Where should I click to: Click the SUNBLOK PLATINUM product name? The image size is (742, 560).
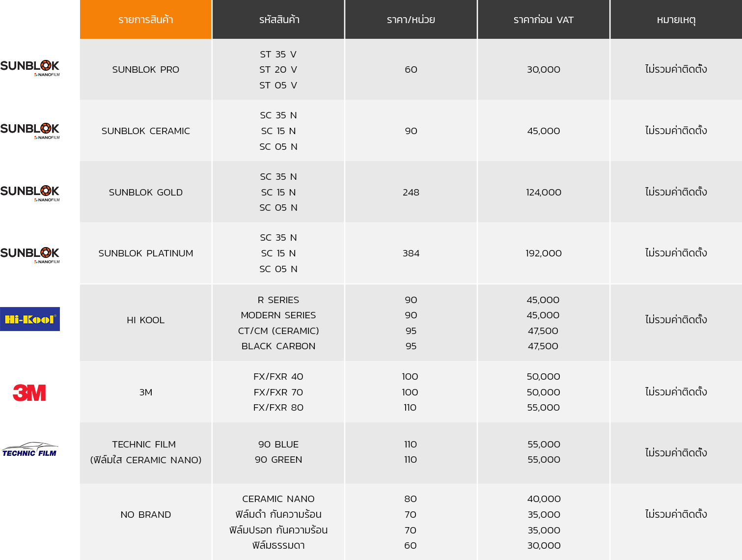coord(146,253)
